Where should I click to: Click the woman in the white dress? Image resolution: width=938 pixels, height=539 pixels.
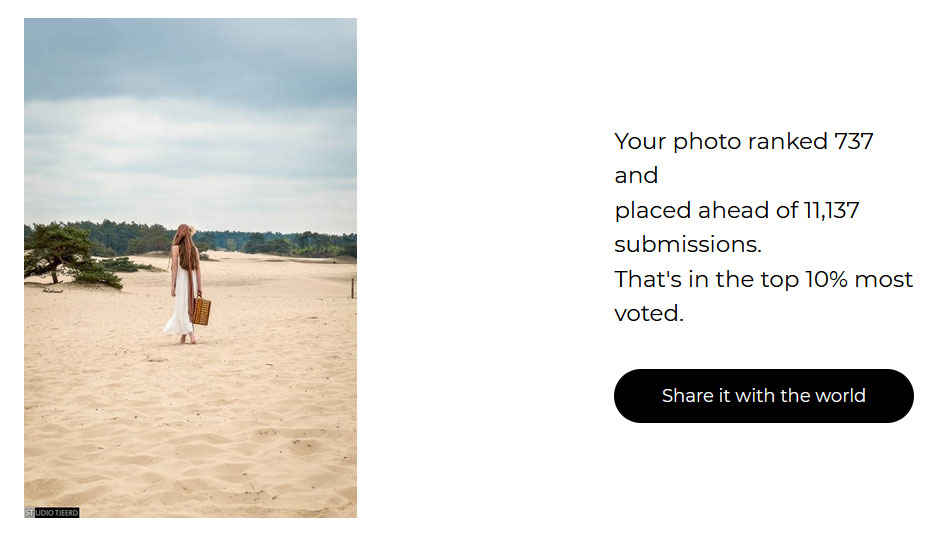(185, 284)
